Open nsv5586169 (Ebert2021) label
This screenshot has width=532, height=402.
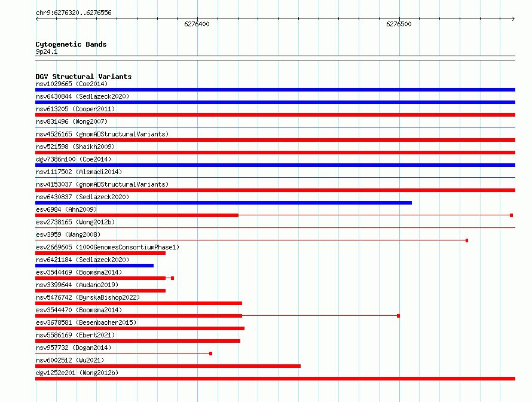[75, 335]
